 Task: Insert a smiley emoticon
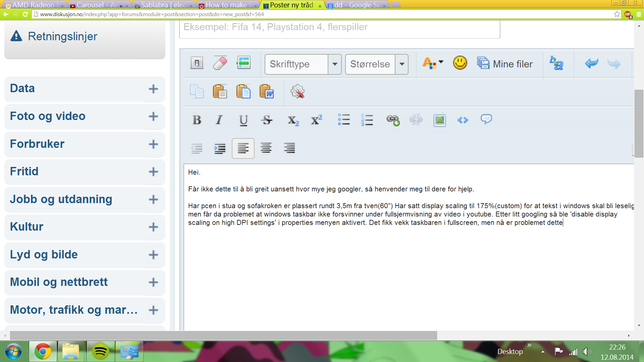click(460, 63)
